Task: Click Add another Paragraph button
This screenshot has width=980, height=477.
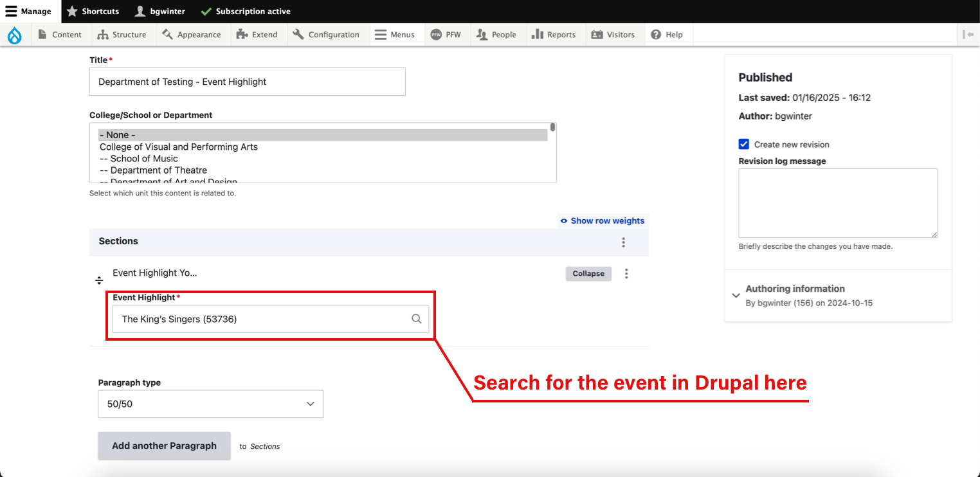Action: click(164, 446)
